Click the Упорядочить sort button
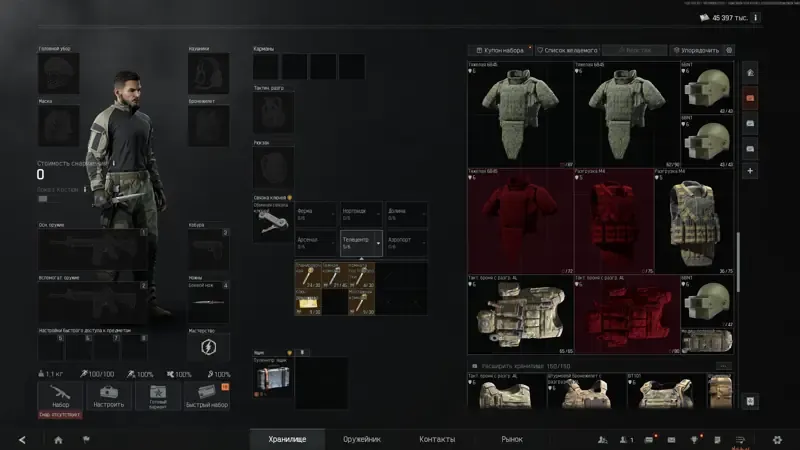 tap(696, 50)
